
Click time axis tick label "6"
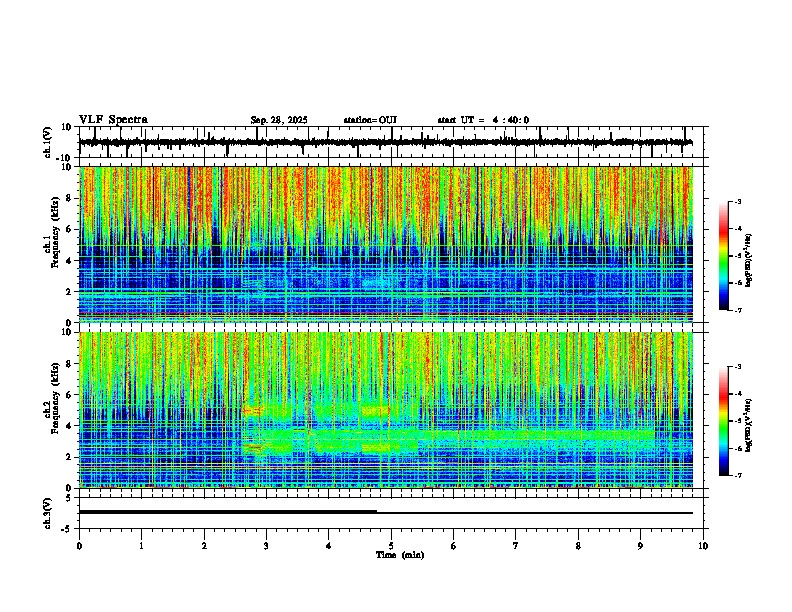pyautogui.click(x=454, y=546)
